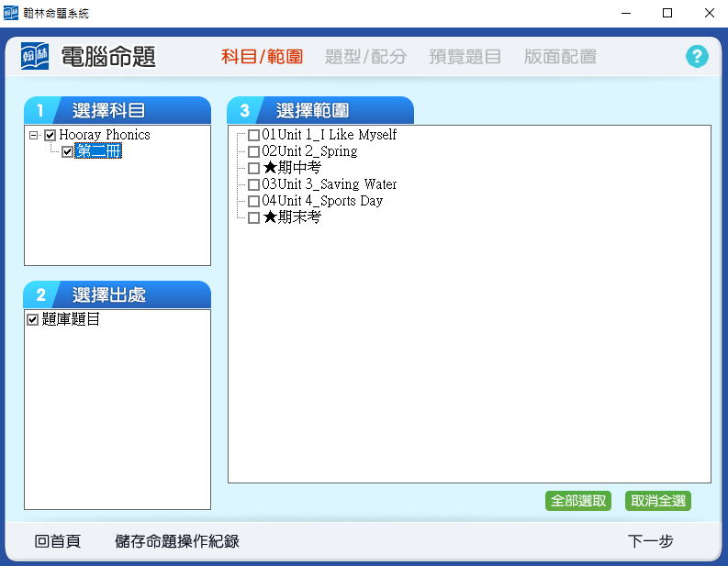
Task: Close the 翰林命題系統 window
Action: 709,13
